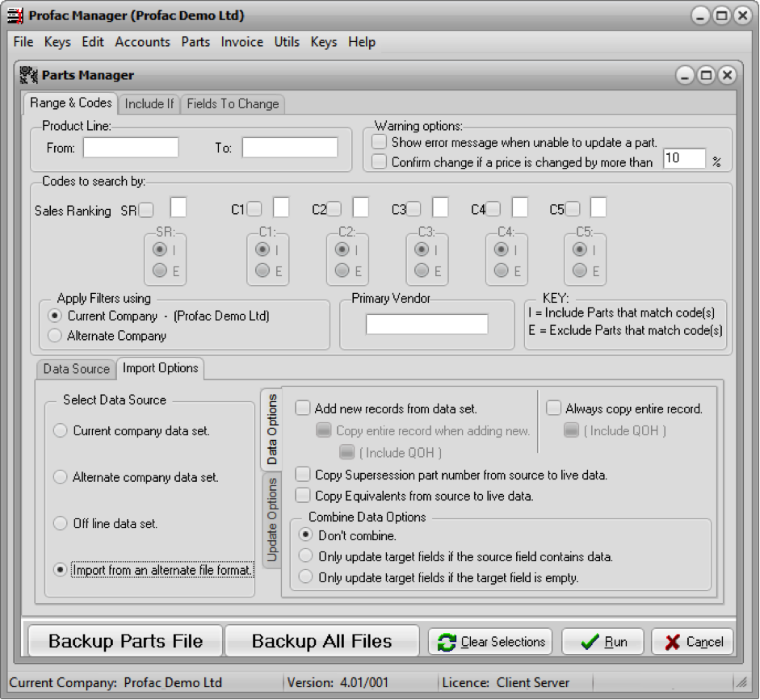Click the Run button
Viewport: 760px width, 700px height.
603,642
